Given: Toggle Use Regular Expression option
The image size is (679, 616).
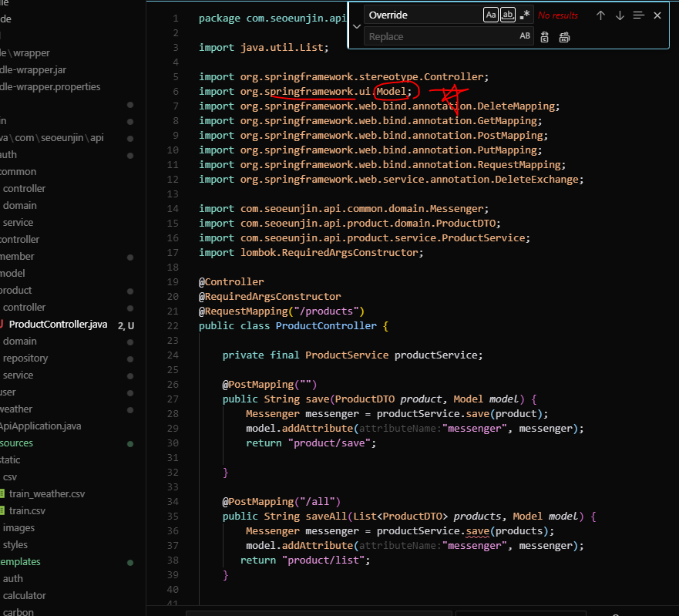Looking at the screenshot, I should point(524,15).
